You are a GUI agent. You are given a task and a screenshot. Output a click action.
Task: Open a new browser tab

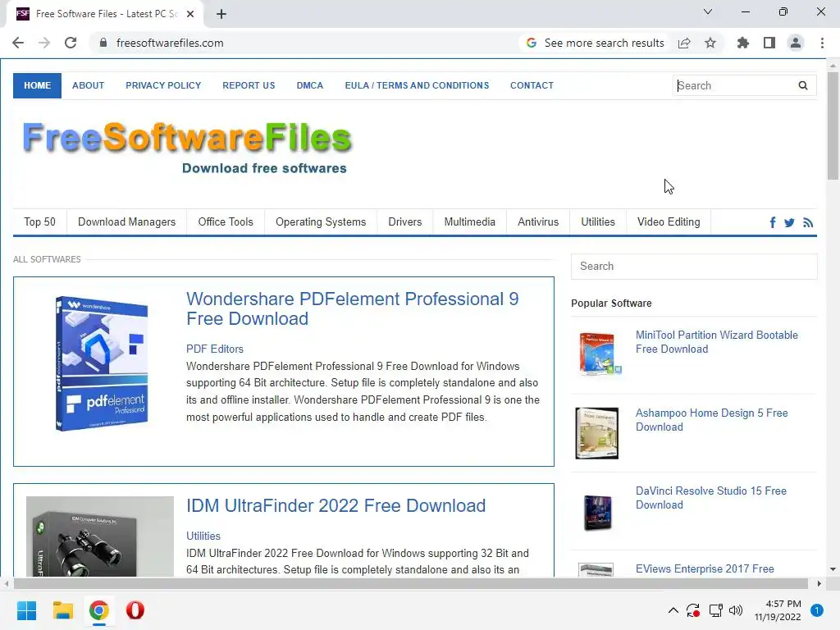[x=221, y=14]
